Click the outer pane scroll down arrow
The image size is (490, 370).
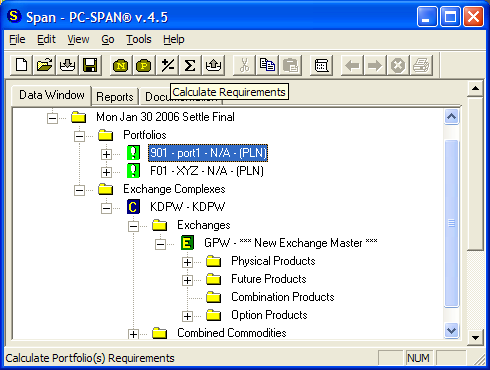coord(475,338)
